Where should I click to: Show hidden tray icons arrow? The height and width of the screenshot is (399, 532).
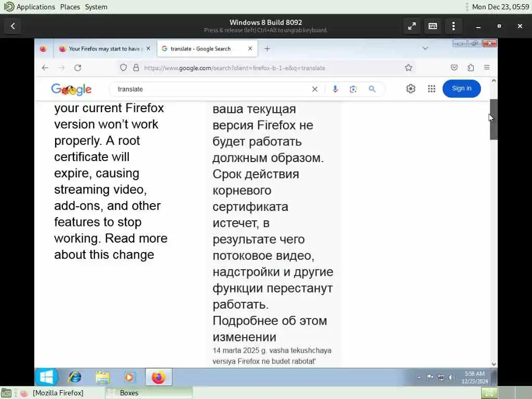tap(419, 377)
